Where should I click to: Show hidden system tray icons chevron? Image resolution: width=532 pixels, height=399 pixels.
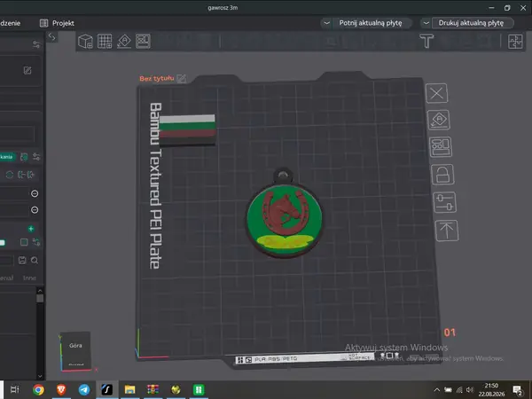(x=436, y=390)
